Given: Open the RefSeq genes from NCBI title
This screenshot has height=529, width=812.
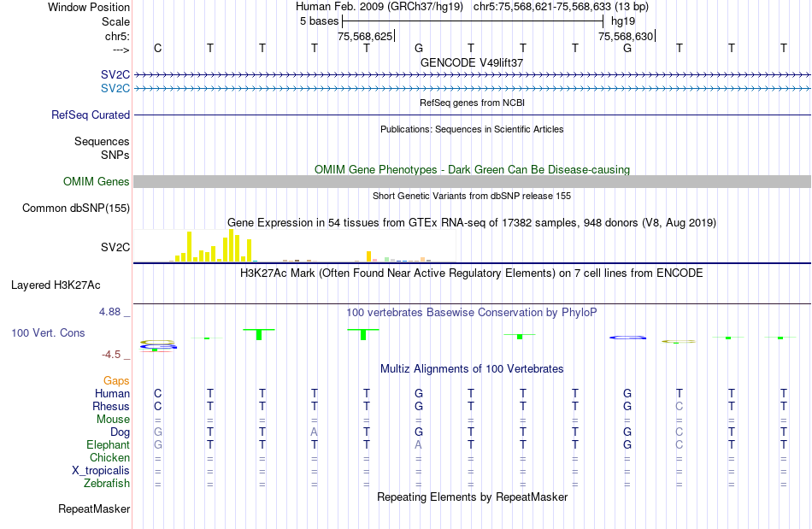Looking at the screenshot, I should [x=472, y=103].
